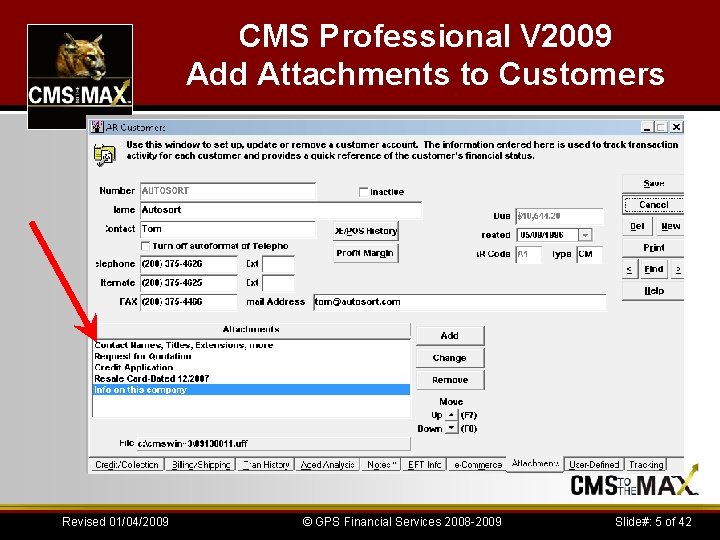720x540 pixels.
Task: Click the Contact field containing Tom
Action: click(x=228, y=229)
